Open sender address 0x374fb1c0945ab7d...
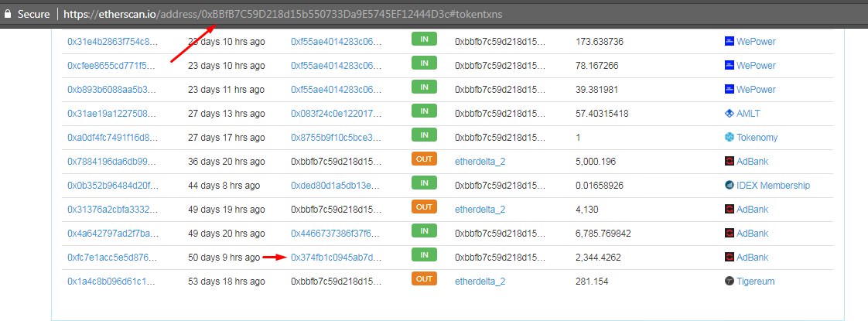The image size is (868, 321). tap(336, 258)
